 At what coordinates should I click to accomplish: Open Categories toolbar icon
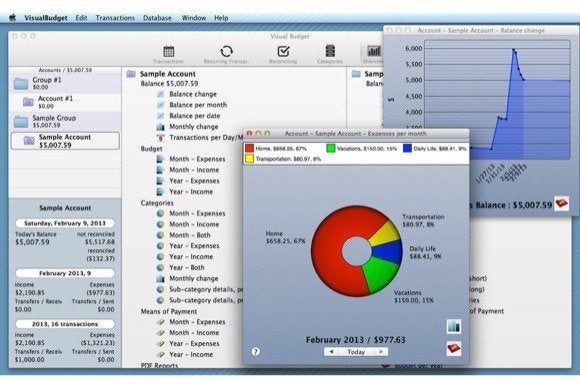click(x=330, y=54)
